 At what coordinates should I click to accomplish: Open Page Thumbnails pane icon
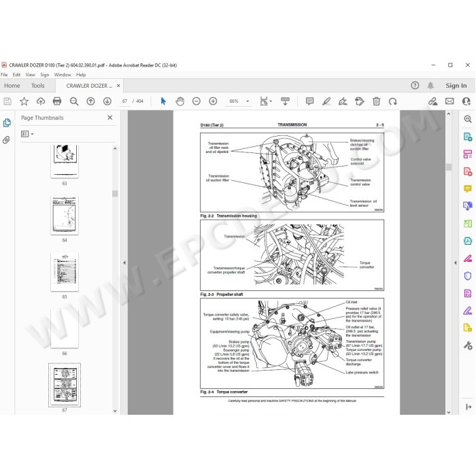(x=7, y=122)
